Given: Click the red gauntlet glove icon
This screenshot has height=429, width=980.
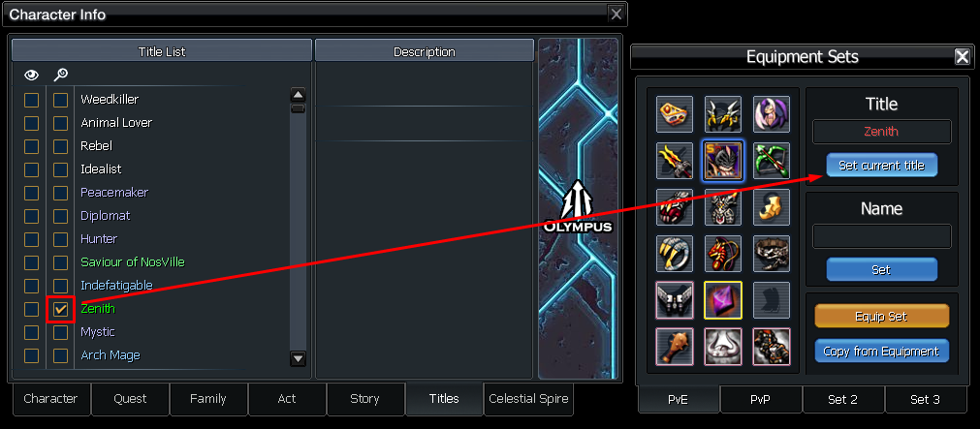Looking at the screenshot, I should (x=675, y=207).
